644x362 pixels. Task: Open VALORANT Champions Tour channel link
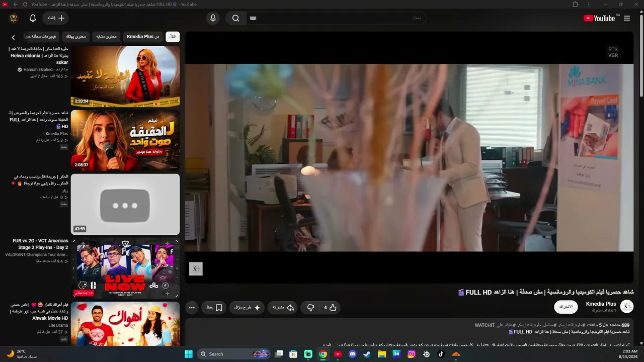click(x=36, y=255)
